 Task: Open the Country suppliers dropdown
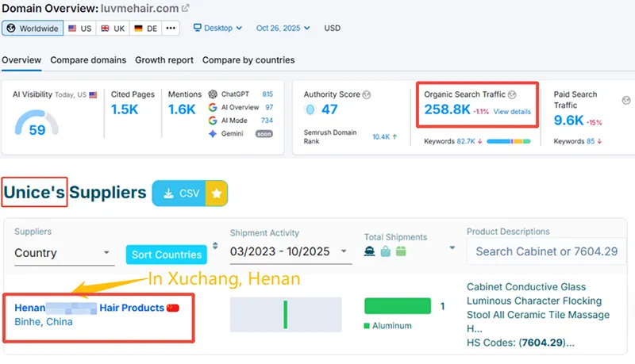[63, 253]
